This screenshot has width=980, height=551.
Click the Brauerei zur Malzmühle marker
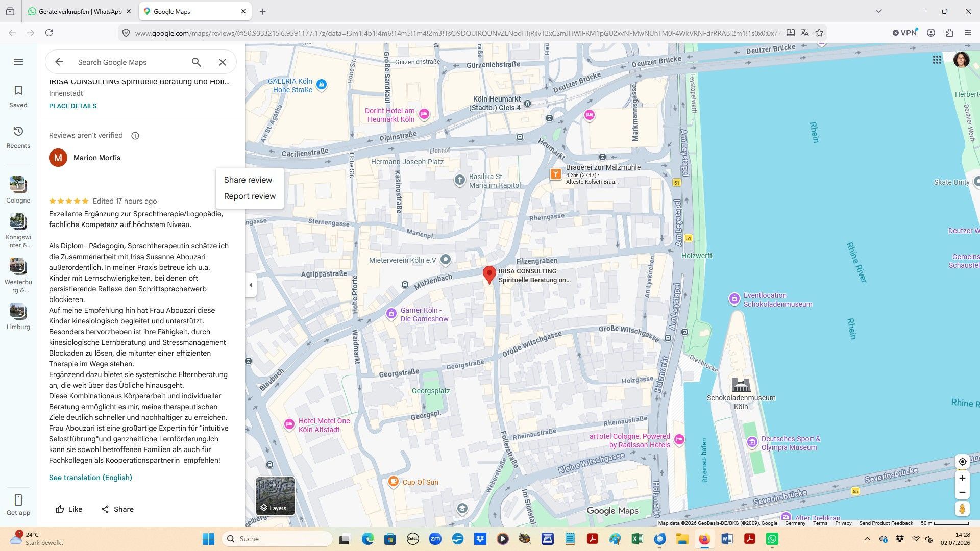tap(556, 174)
